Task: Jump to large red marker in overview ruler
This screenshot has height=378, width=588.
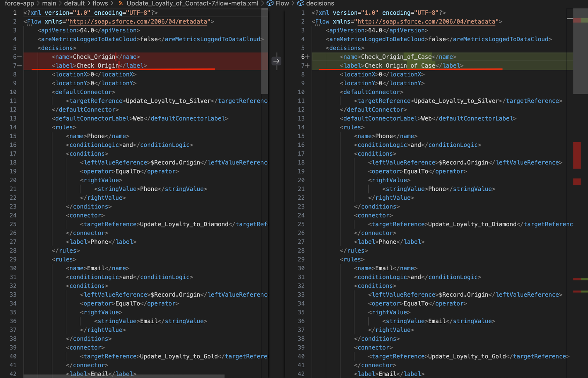Action: point(577,155)
